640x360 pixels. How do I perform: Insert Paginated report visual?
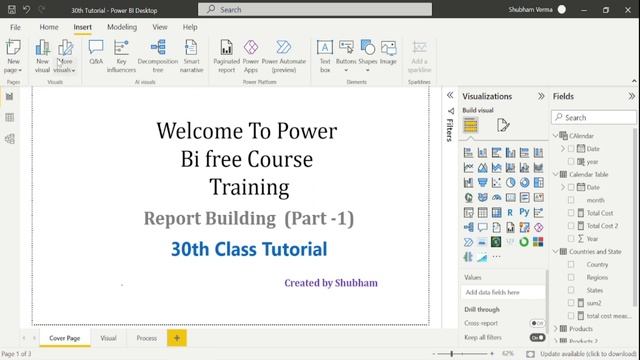tap(227, 56)
